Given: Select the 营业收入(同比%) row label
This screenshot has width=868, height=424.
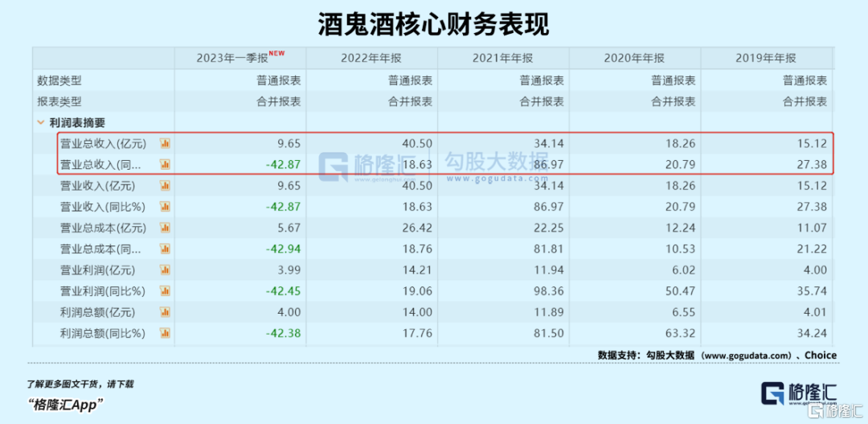Looking at the screenshot, I should point(103,207).
